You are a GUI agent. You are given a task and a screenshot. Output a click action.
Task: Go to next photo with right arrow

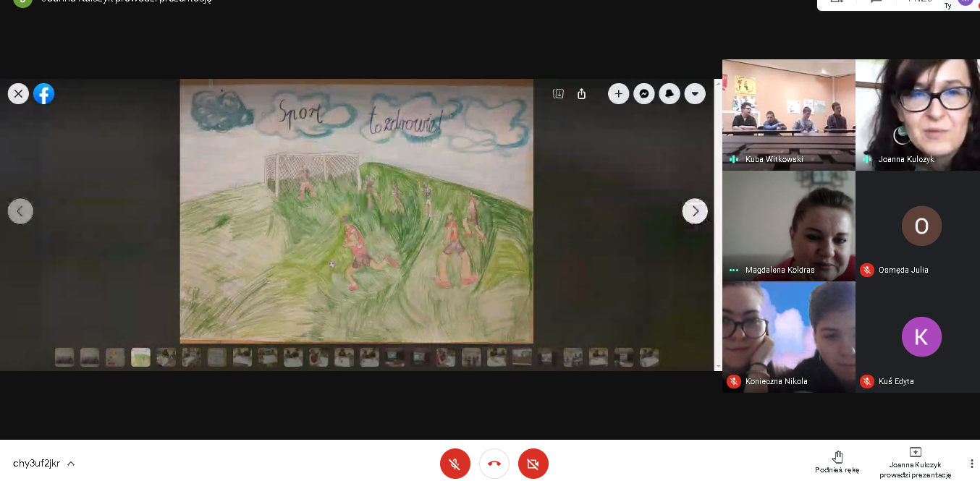click(x=695, y=211)
